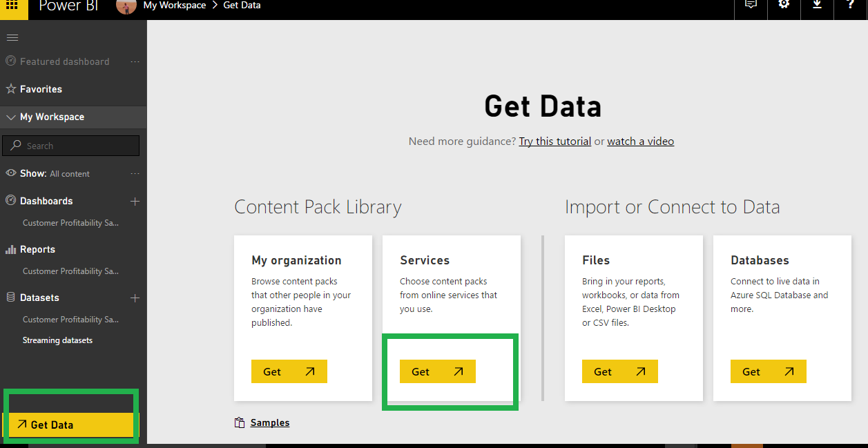Image resolution: width=868 pixels, height=448 pixels.
Task: Click the yellow Get Data button in sidebar
Action: coord(70,425)
